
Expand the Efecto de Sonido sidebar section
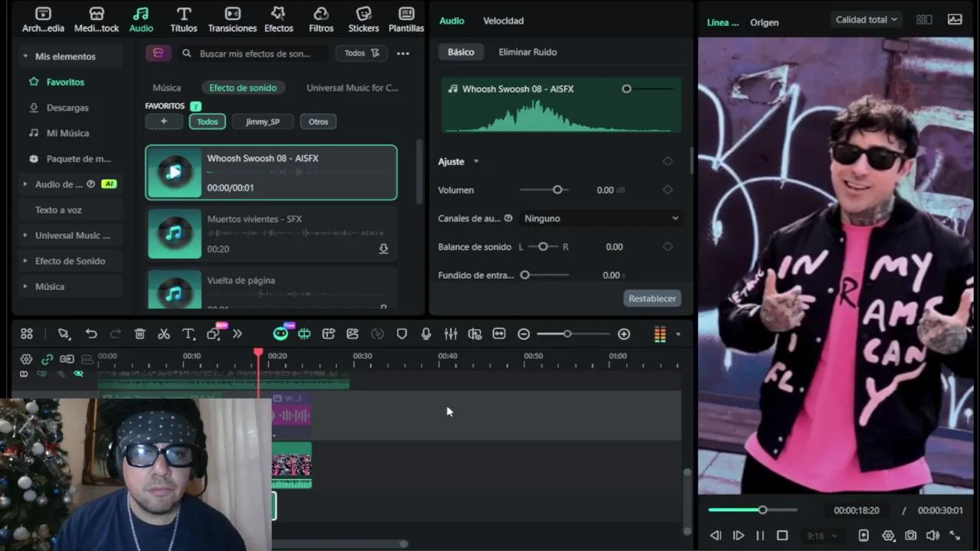pyautogui.click(x=25, y=261)
